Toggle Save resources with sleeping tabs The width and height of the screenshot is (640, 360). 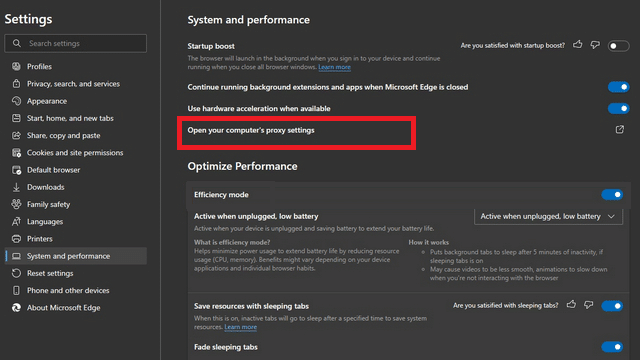612,306
